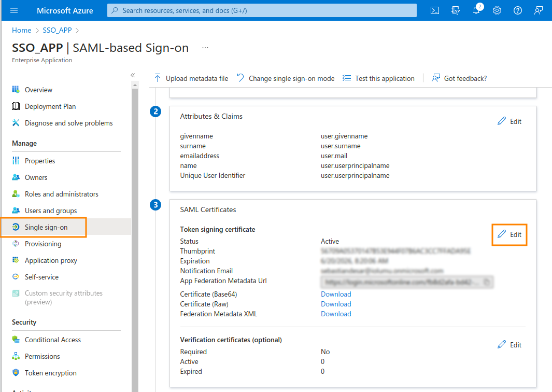Viewport: 552px width, 392px height.
Task: Open Cloud Shell from the top bar
Action: 435,10
